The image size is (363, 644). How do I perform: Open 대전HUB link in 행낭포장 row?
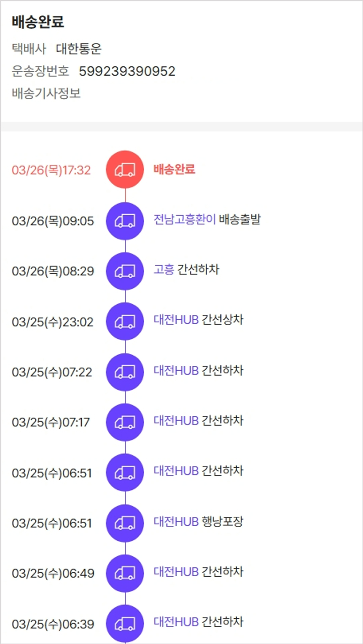point(176,521)
